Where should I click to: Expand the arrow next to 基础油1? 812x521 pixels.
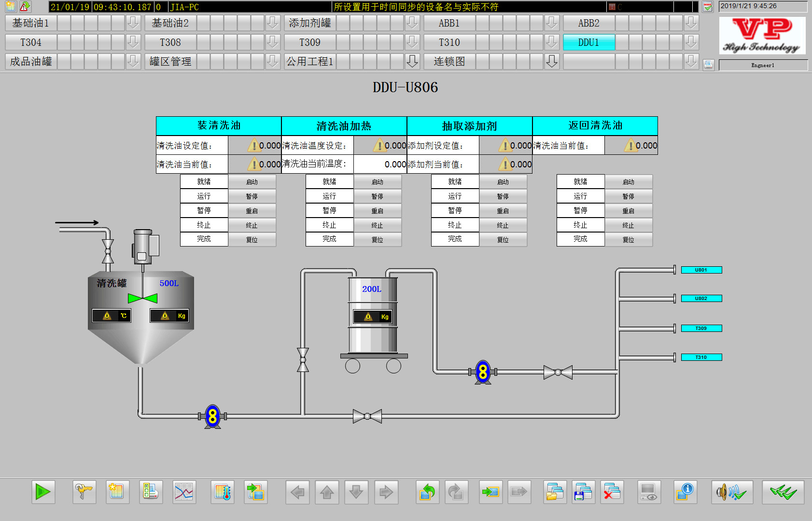click(133, 23)
